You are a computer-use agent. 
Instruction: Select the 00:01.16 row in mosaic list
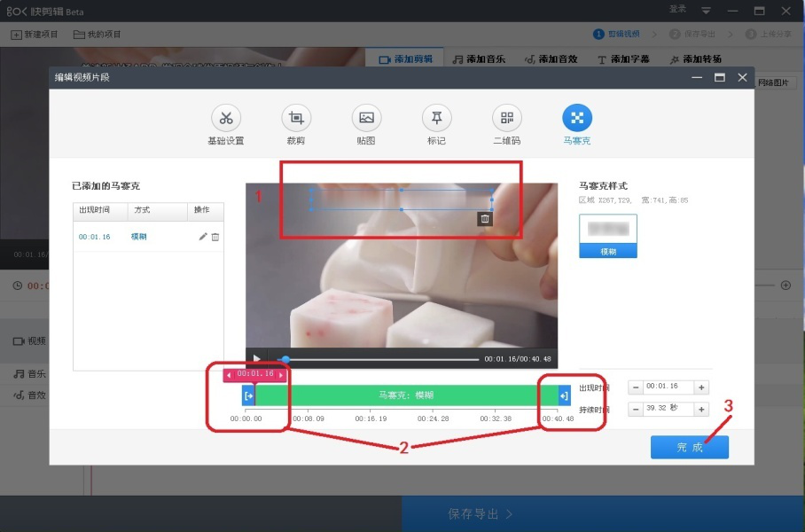tap(148, 237)
